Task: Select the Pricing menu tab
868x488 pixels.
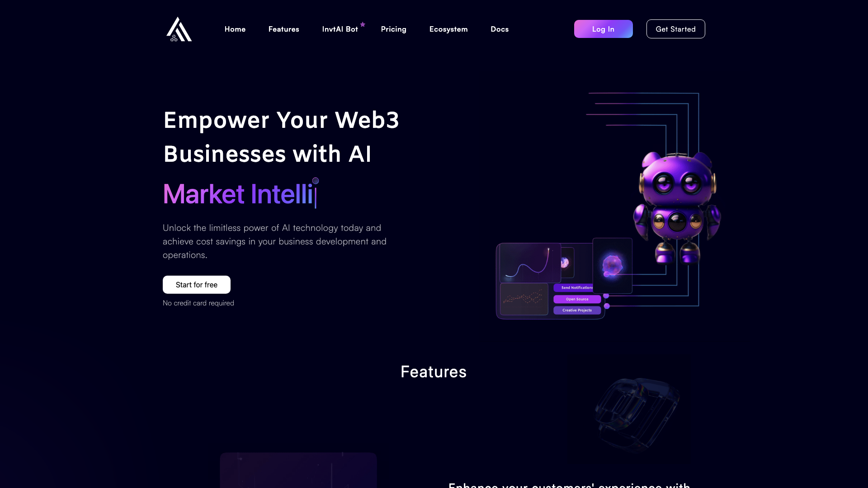Action: [x=393, y=28]
